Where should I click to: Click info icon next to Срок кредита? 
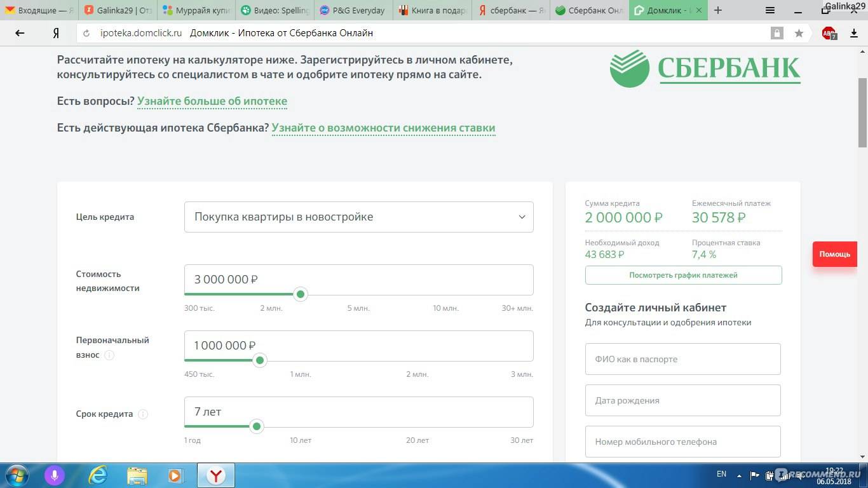(143, 414)
